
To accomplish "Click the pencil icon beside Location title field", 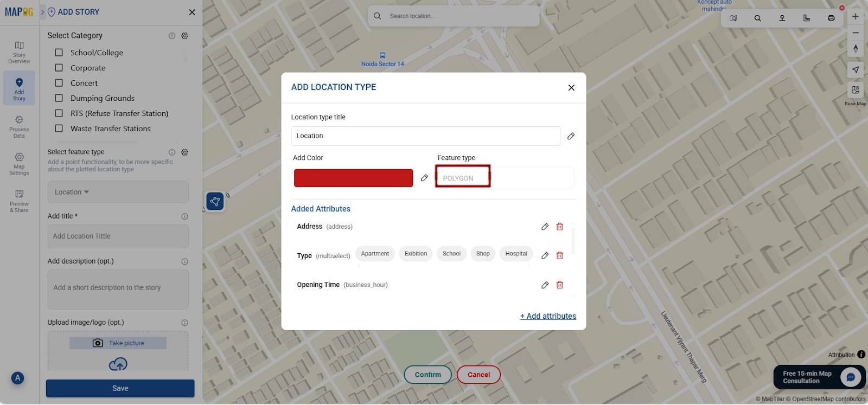I will coord(571,136).
